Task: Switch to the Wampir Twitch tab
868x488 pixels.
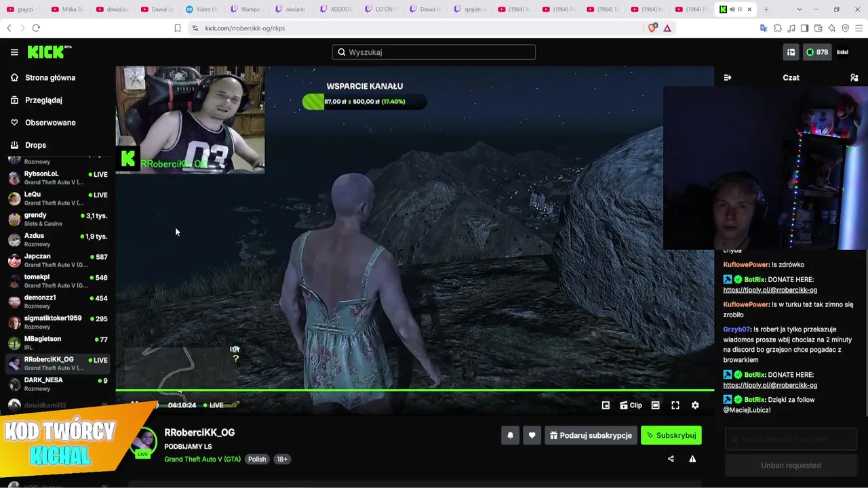Action: (x=245, y=9)
